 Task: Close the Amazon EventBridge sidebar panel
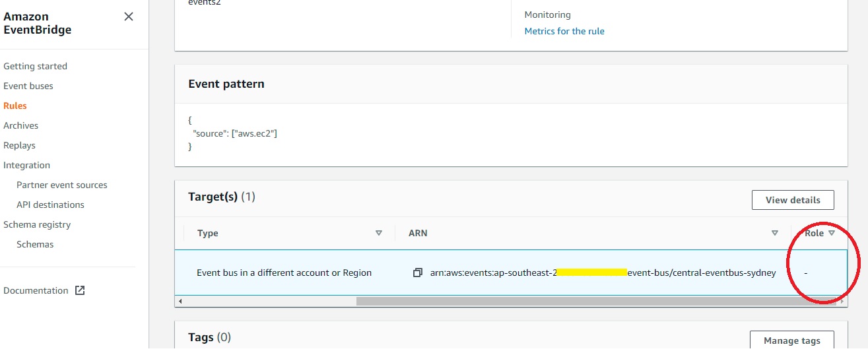(129, 16)
